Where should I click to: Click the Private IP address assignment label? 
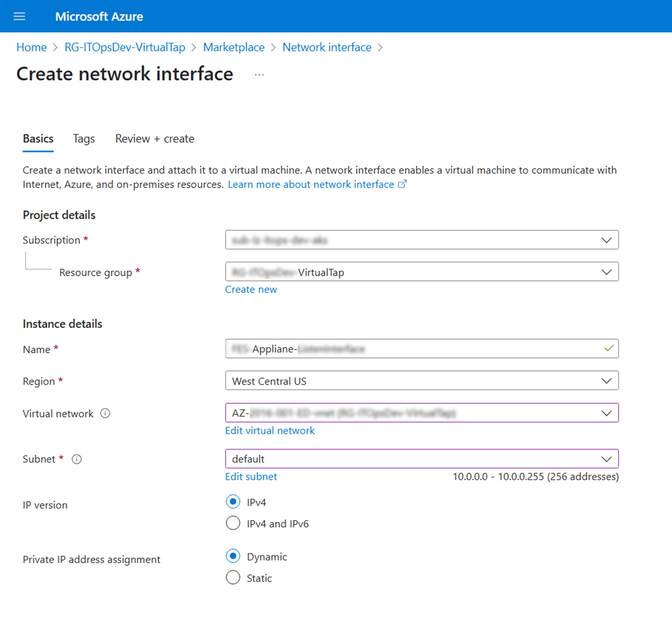click(x=92, y=559)
